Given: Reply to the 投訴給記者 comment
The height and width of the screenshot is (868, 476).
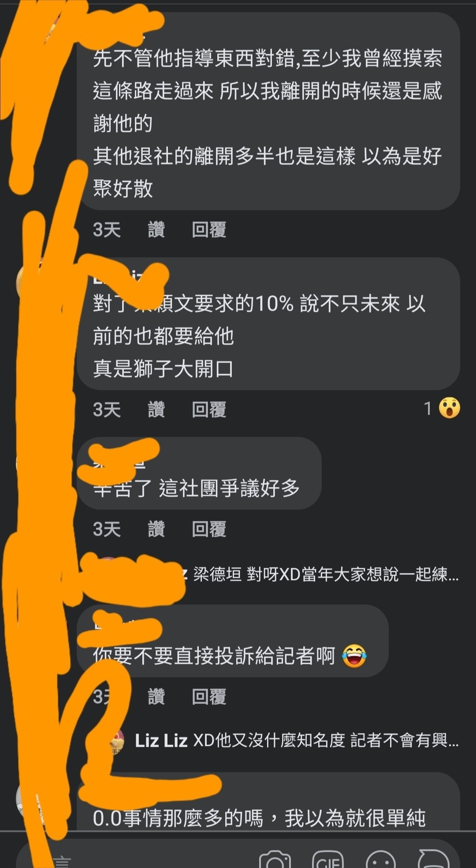Looking at the screenshot, I should click(209, 697).
